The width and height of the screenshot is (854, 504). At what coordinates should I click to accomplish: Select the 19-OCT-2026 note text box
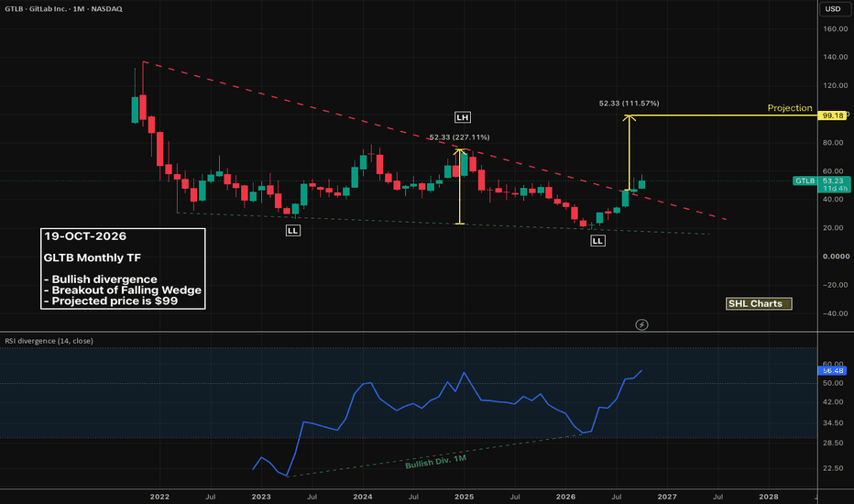pyautogui.click(x=123, y=268)
